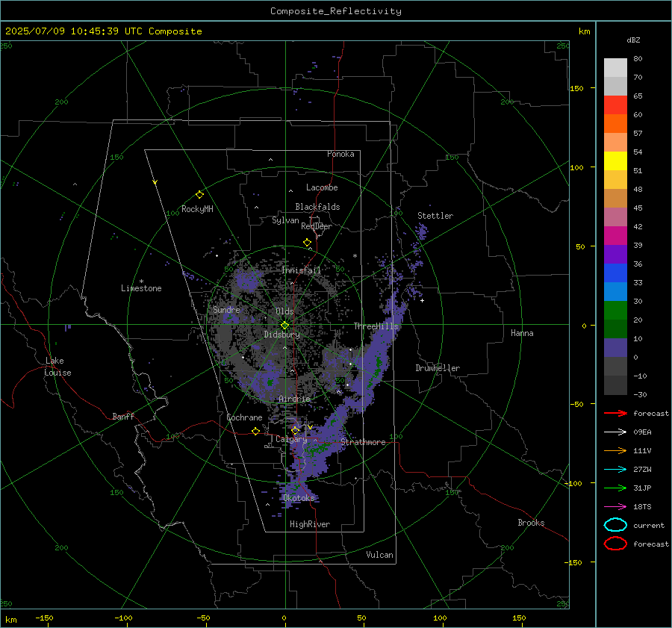672x628 pixels.
Task: Click the Stettler town label
Action: click(435, 216)
